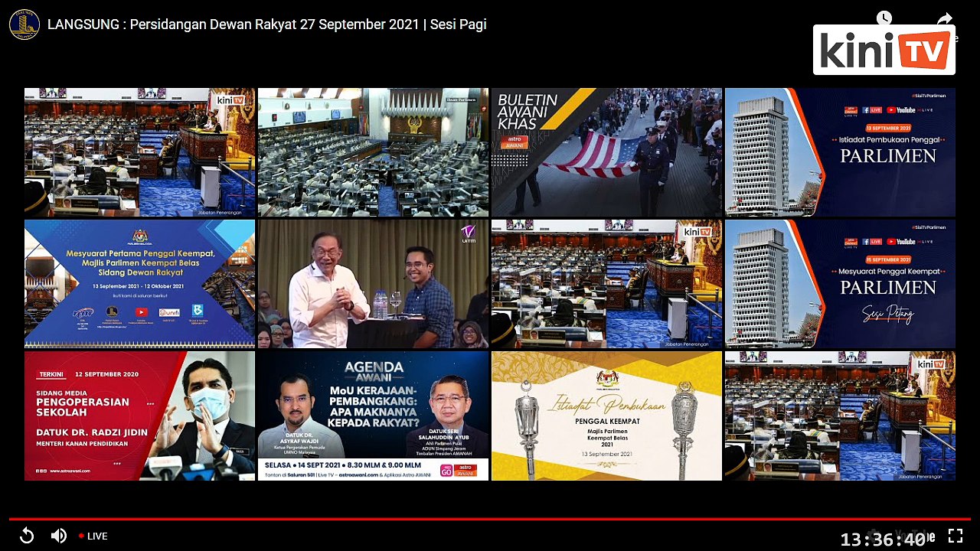Open the 'Istiadat Pembukaan Penggal Parlimen' video thumbnail
980x551 pixels.
(840, 152)
